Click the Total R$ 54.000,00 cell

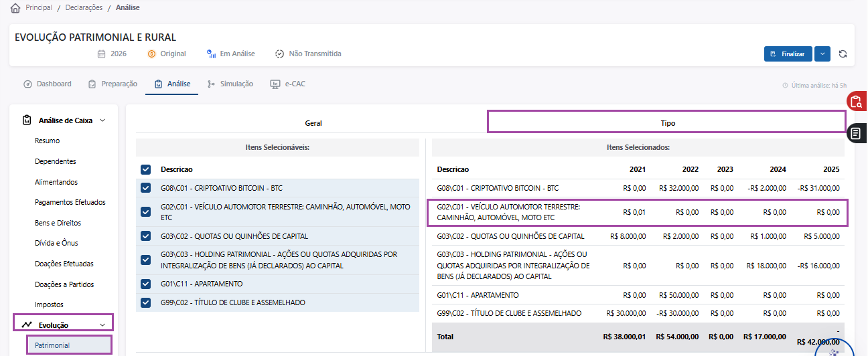coord(678,337)
